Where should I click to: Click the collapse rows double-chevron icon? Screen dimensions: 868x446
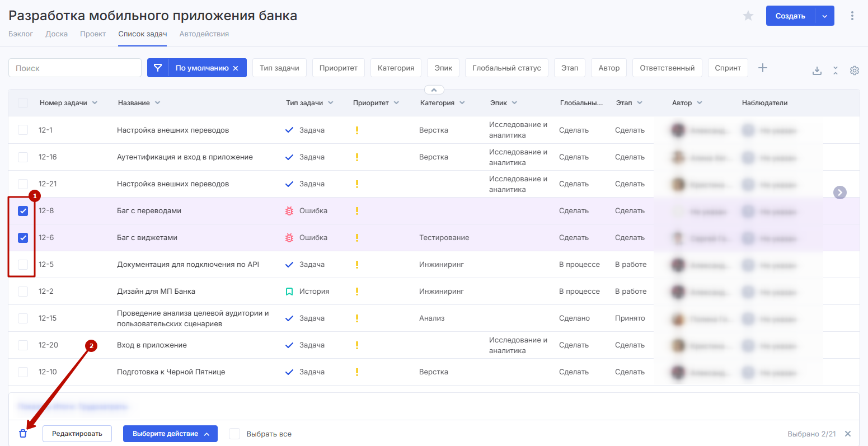836,71
